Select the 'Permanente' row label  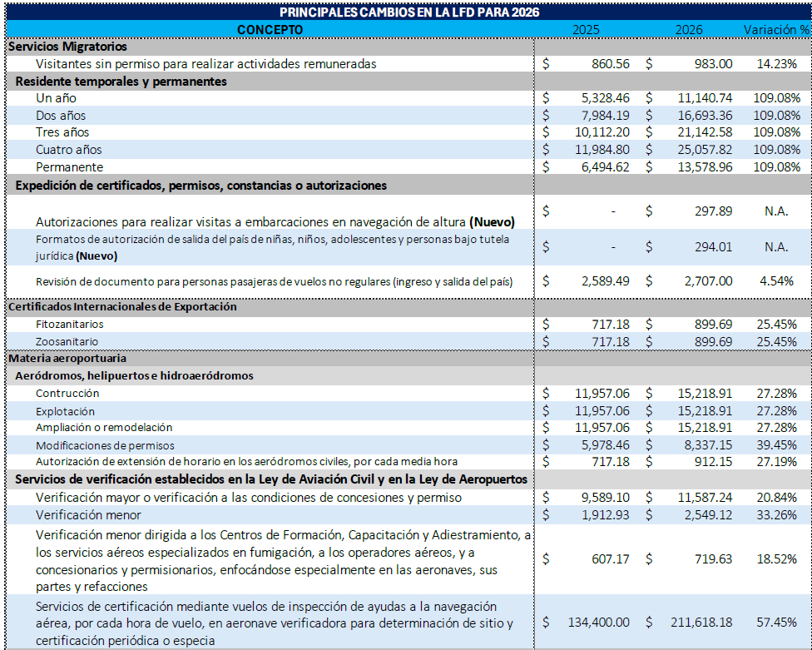69,167
